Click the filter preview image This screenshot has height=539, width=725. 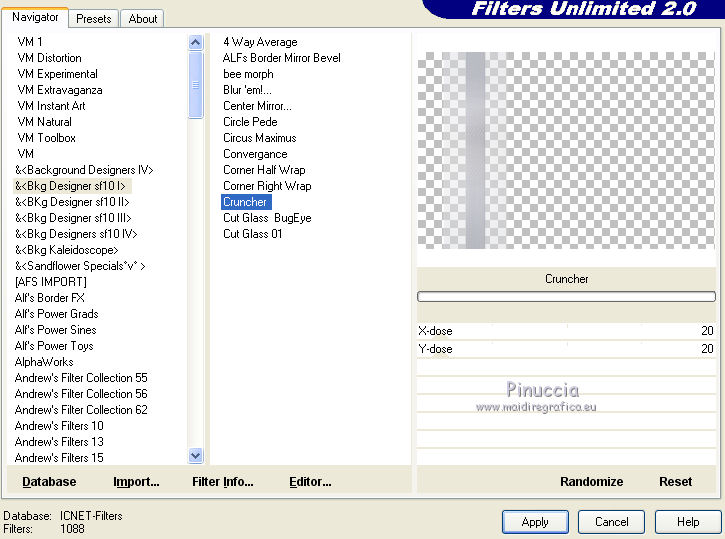click(566, 150)
